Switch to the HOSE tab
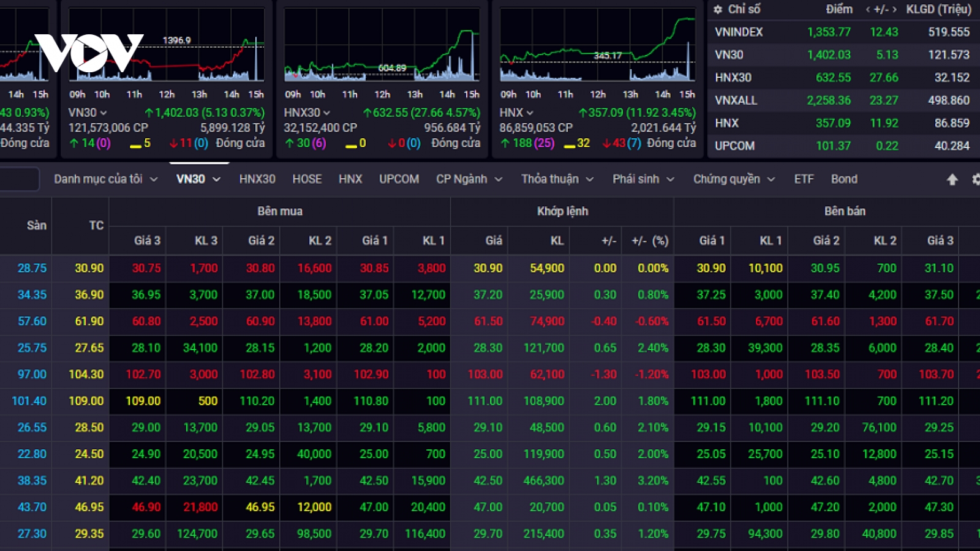 [x=307, y=179]
